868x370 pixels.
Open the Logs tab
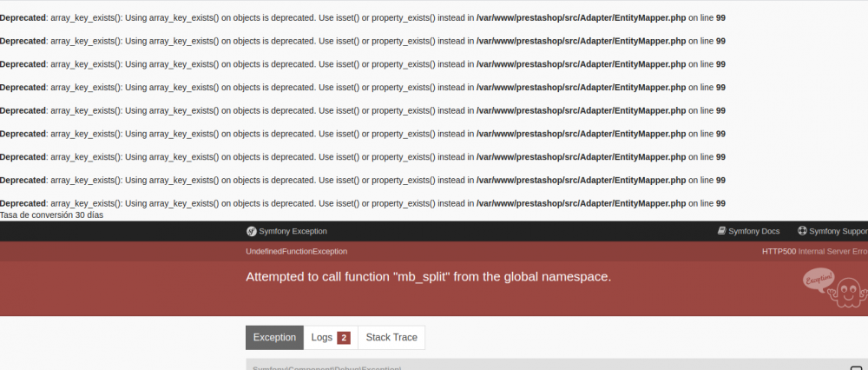coord(331,337)
